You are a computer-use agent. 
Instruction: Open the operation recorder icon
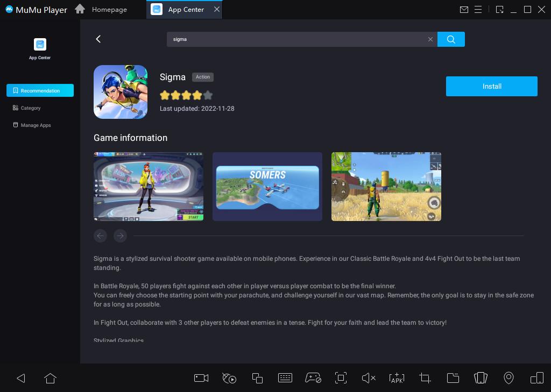click(229, 378)
